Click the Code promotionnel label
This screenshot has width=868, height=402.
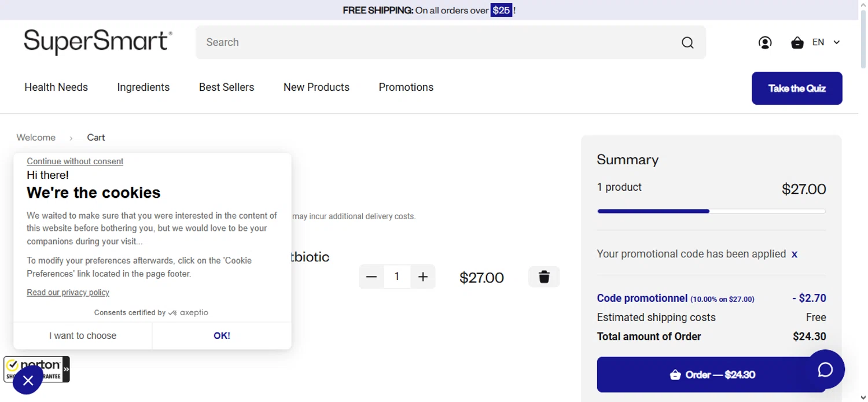pos(642,298)
